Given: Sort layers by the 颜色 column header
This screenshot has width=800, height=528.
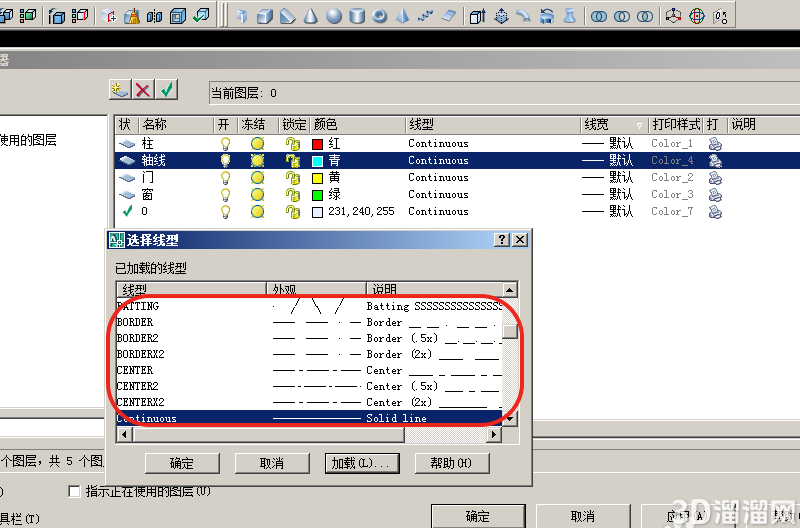Looking at the screenshot, I should pyautogui.click(x=358, y=124).
